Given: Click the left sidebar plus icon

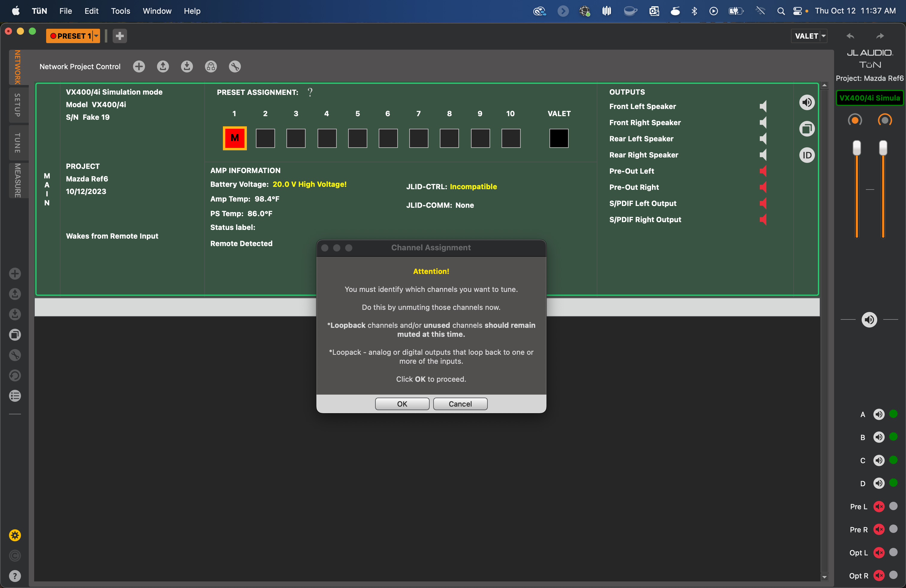Looking at the screenshot, I should click(x=15, y=273).
